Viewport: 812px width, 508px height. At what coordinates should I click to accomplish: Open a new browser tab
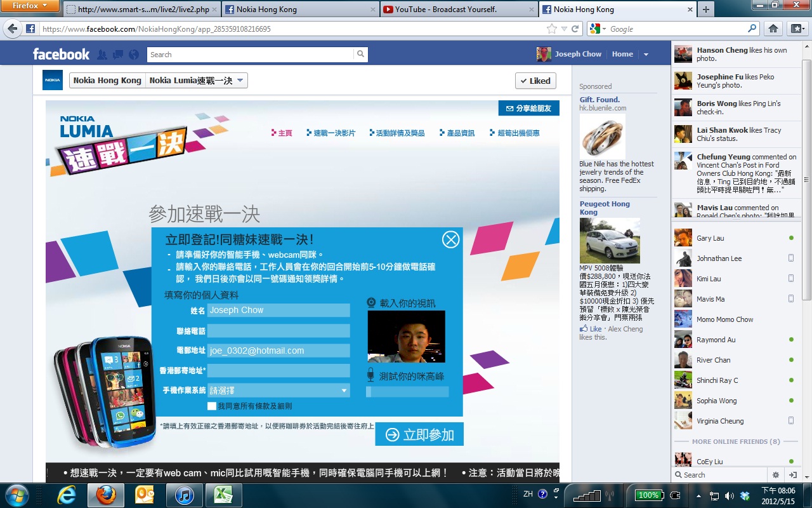[x=705, y=10]
